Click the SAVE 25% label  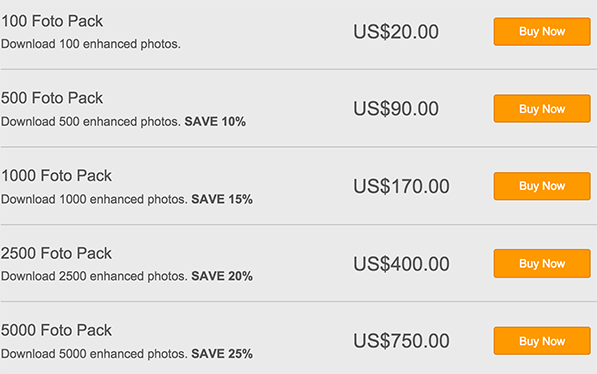(222, 354)
